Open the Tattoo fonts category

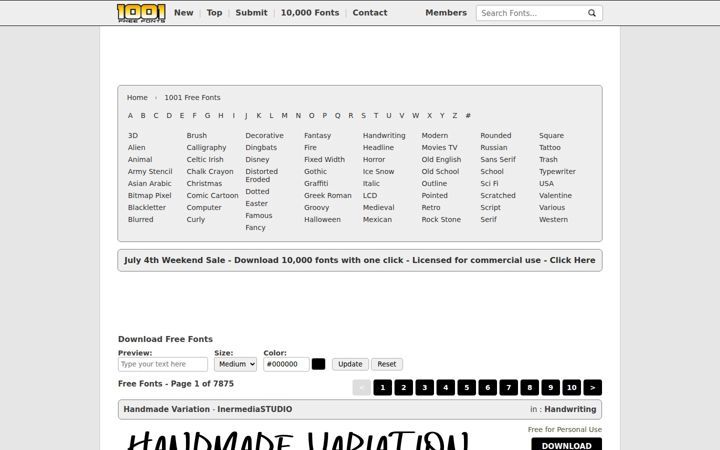(550, 147)
